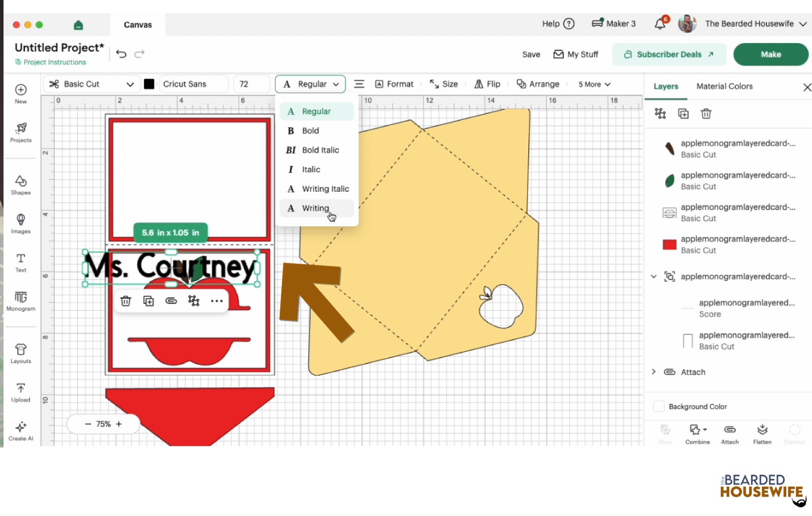The image size is (812, 516).
Task: Open the text alignment icon
Action: point(359,84)
